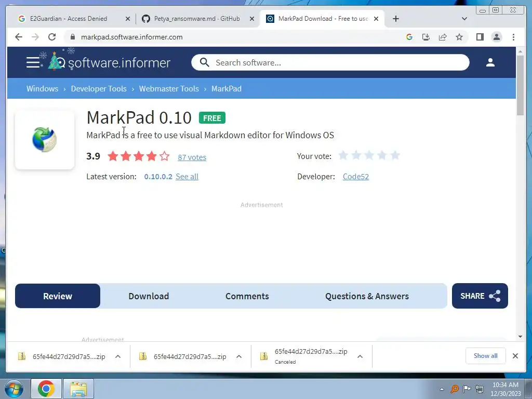Open the Questions & Answers tab
Screen dimensions: 532x399
coord(367,296)
